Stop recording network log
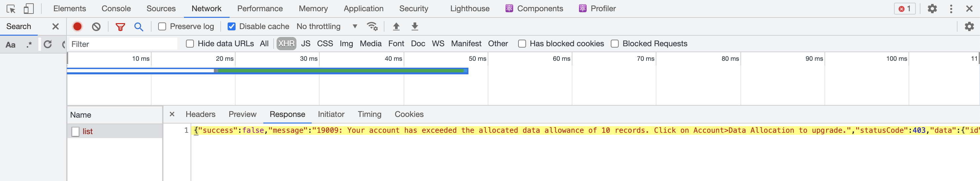Viewport: 980px width, 181px height. tap(77, 26)
